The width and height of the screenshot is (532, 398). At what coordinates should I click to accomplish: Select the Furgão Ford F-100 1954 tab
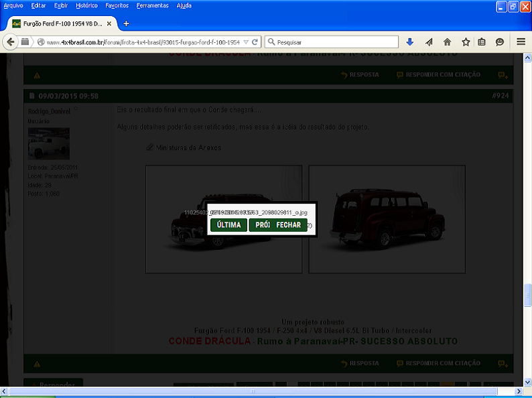62,23
